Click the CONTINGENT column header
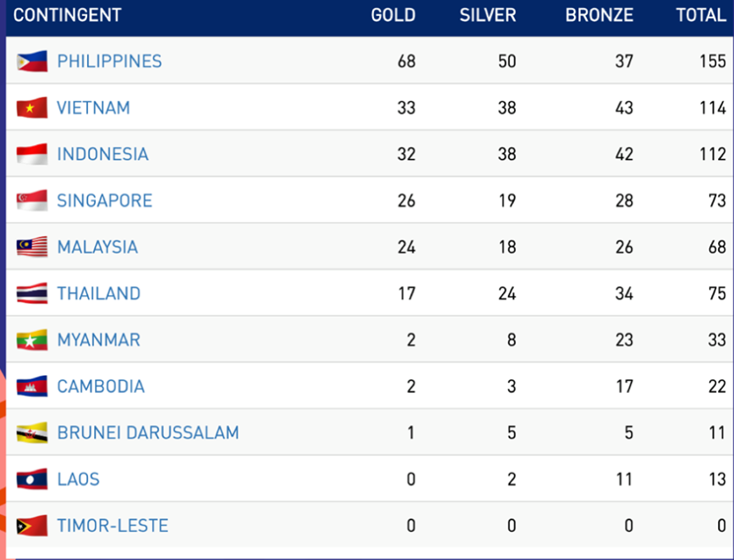 (67, 16)
